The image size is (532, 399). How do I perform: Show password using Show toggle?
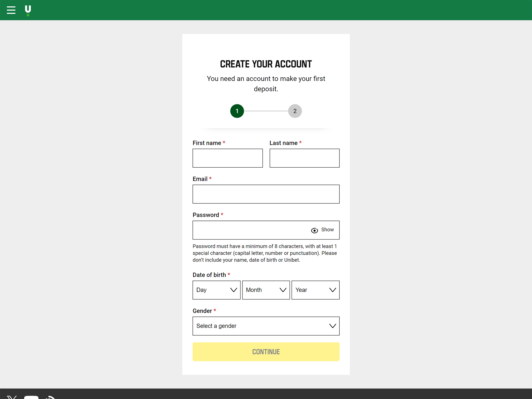(323, 230)
